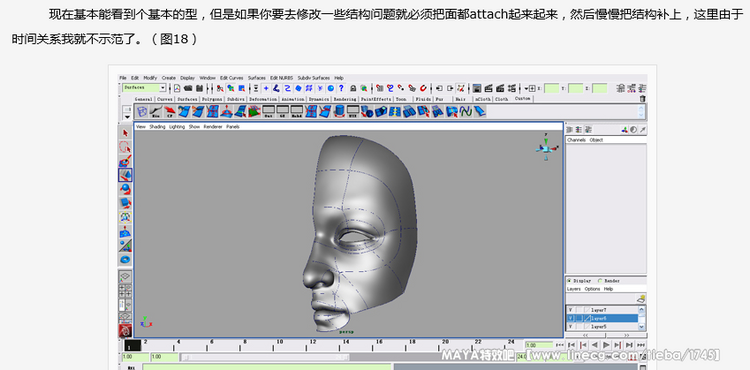Toggle visibility V box of layer6

[x=570, y=318]
